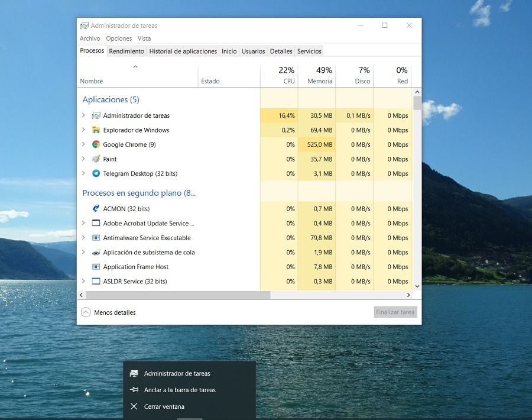Click the vertical scrollbar down arrow
The height and width of the screenshot is (420, 532).
coord(417,286)
